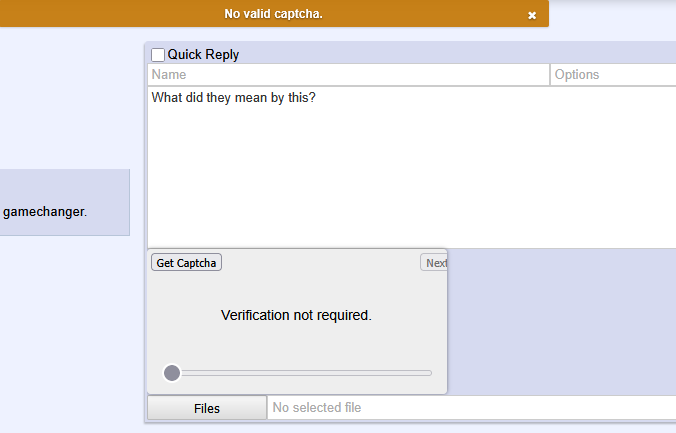Tick the Quick Reply checkbox
This screenshot has width=676, height=433.
[x=158, y=55]
